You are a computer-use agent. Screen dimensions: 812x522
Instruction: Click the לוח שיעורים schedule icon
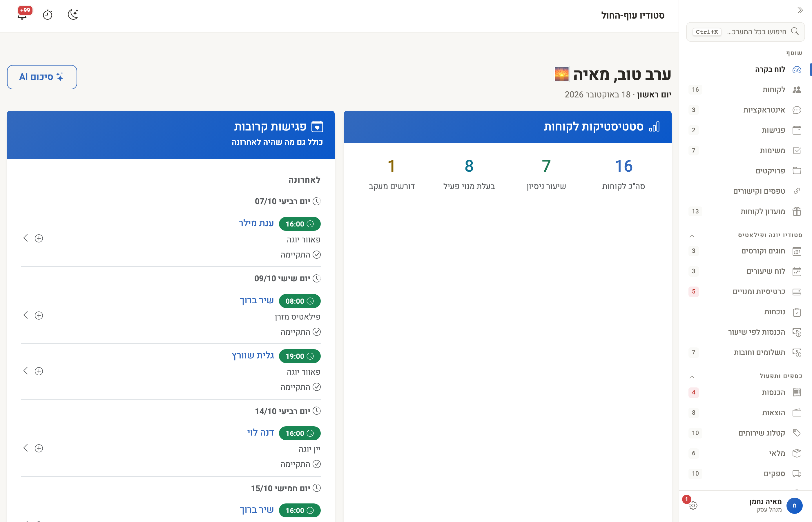click(x=797, y=271)
